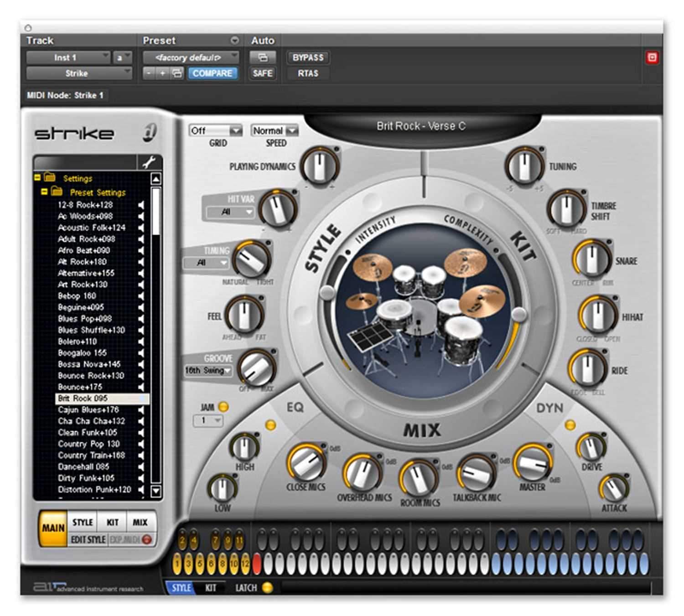Open the GRID dropdown set to Off

[215, 131]
